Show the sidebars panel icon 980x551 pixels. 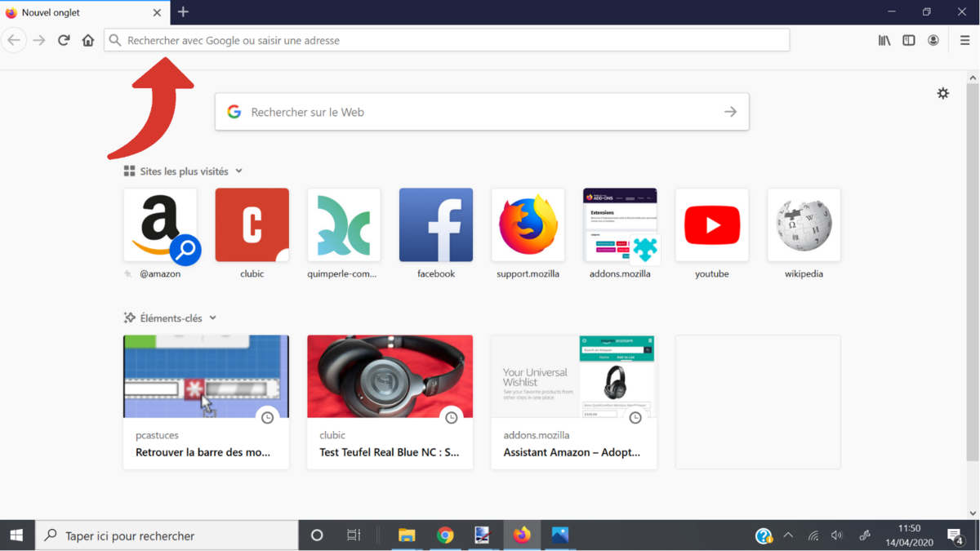pyautogui.click(x=909, y=40)
